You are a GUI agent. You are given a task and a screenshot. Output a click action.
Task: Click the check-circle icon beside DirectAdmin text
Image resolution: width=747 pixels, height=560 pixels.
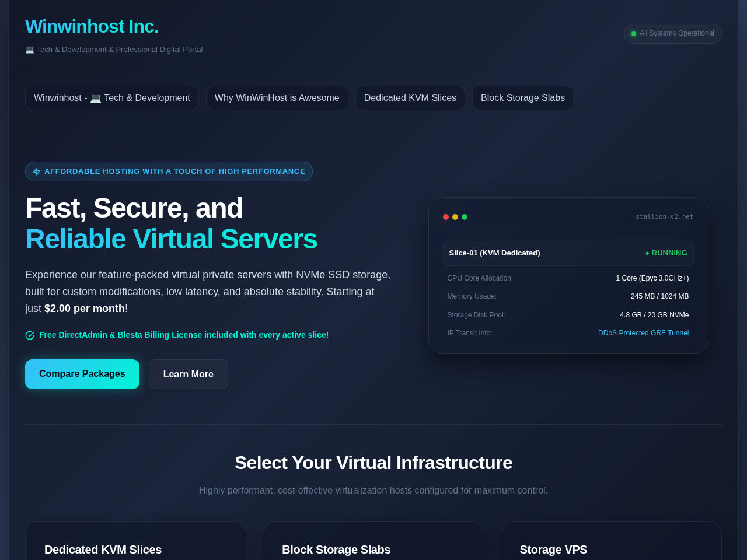point(30,335)
